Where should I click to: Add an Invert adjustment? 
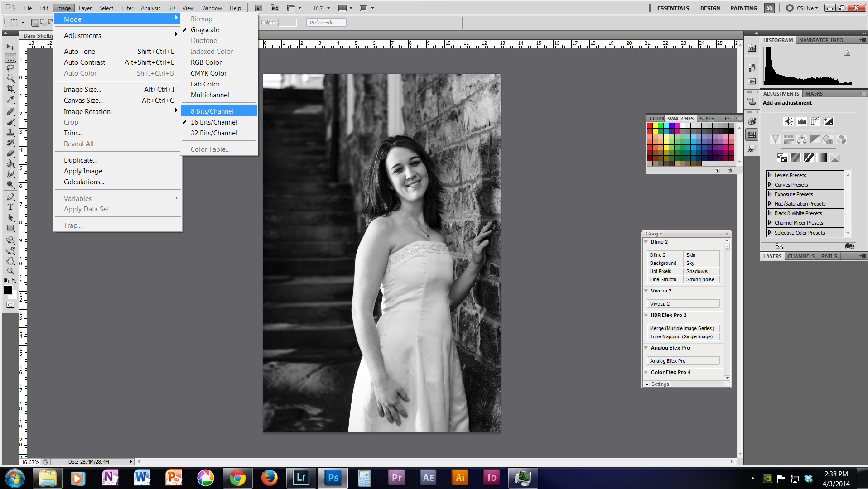782,158
